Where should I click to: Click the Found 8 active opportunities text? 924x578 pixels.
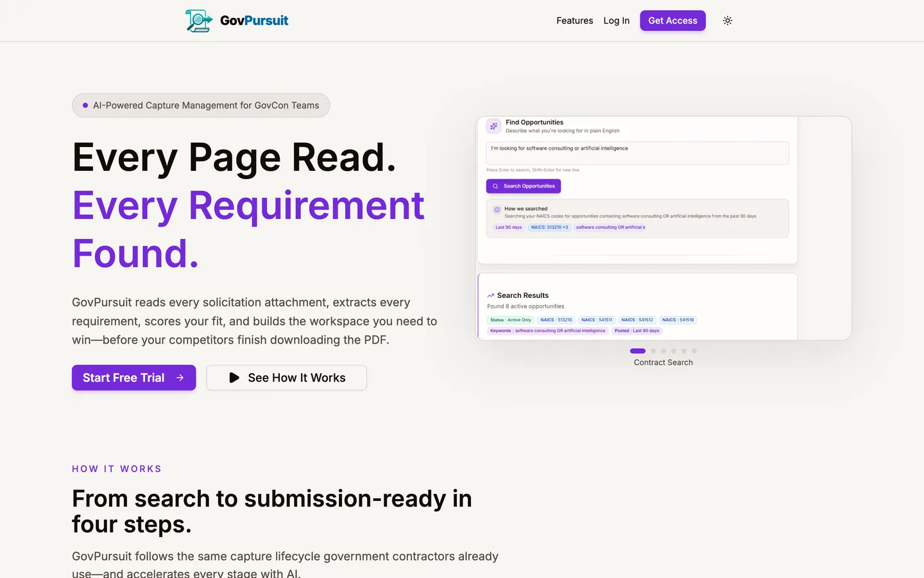526,306
